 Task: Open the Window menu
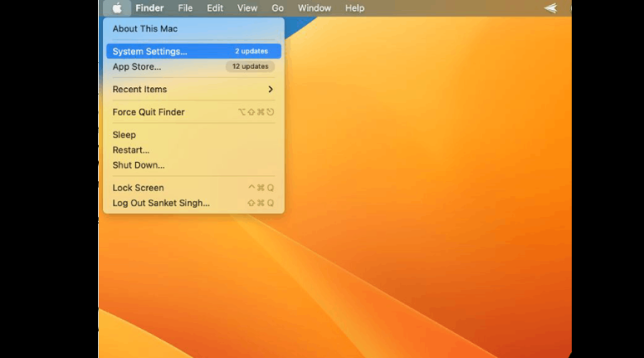[x=314, y=8]
